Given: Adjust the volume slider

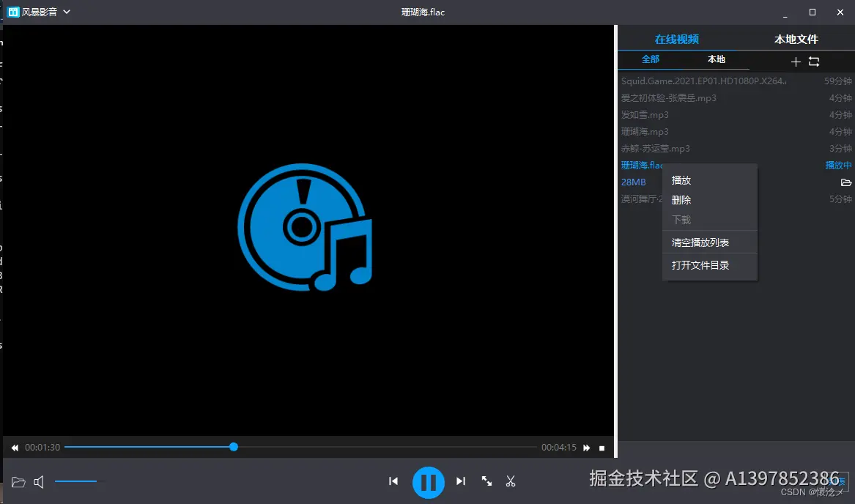Looking at the screenshot, I should [78, 481].
